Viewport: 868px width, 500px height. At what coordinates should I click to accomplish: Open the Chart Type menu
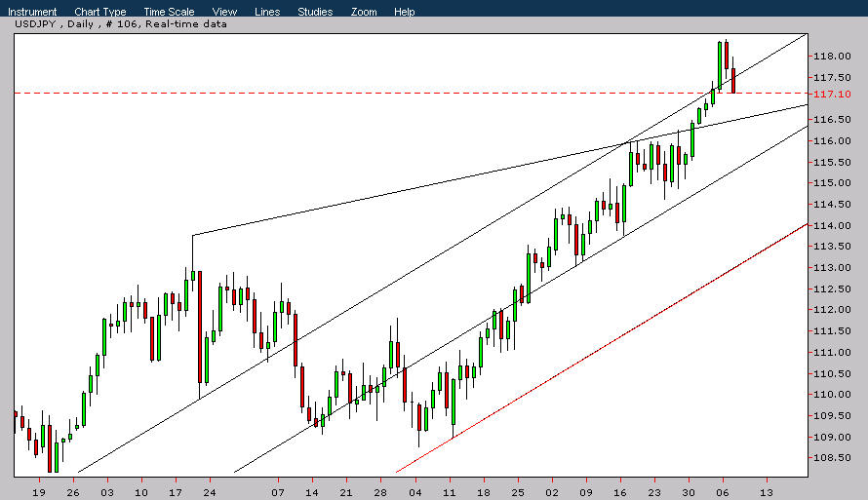pos(100,12)
